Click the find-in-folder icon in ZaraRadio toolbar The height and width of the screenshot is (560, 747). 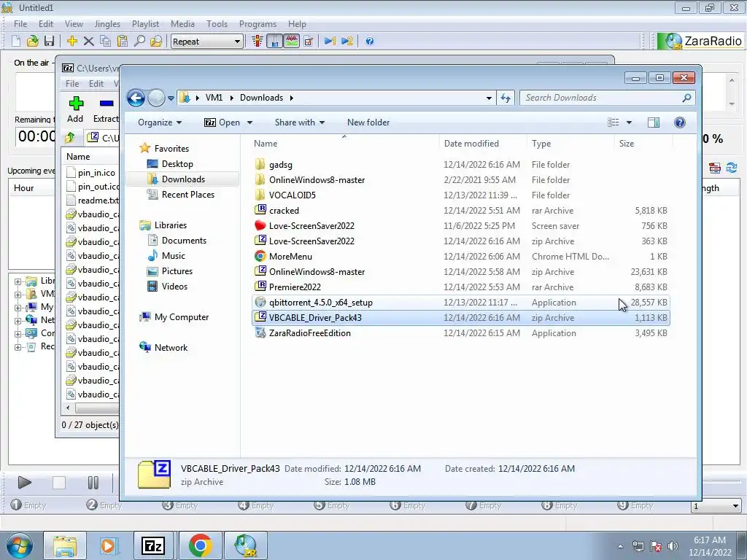(156, 42)
